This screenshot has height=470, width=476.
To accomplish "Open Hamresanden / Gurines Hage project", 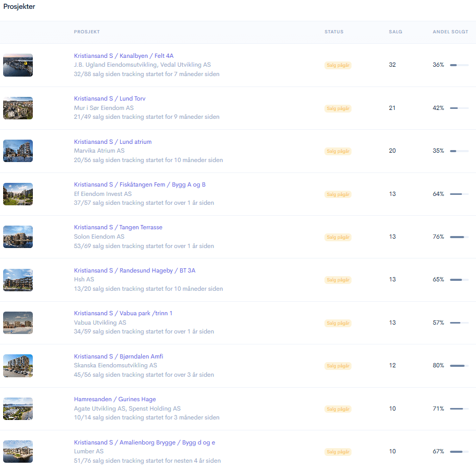I will tap(115, 400).
